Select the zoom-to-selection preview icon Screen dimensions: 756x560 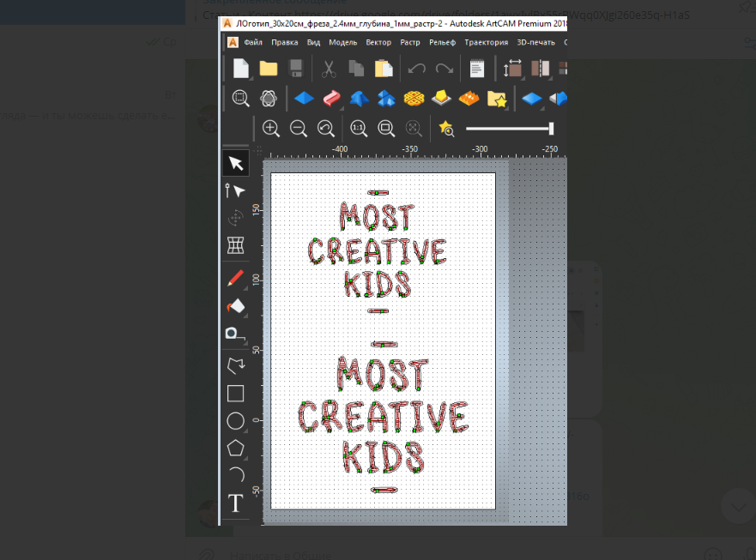coord(240,99)
